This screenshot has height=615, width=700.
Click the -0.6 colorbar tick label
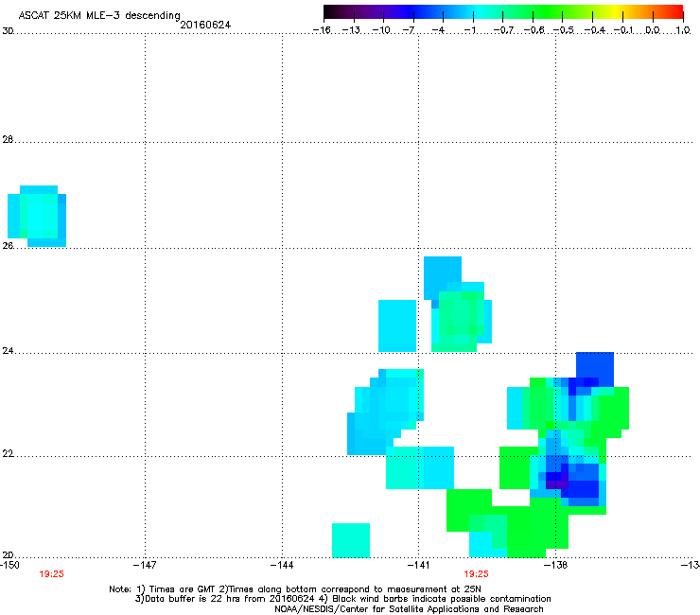pyautogui.click(x=534, y=30)
